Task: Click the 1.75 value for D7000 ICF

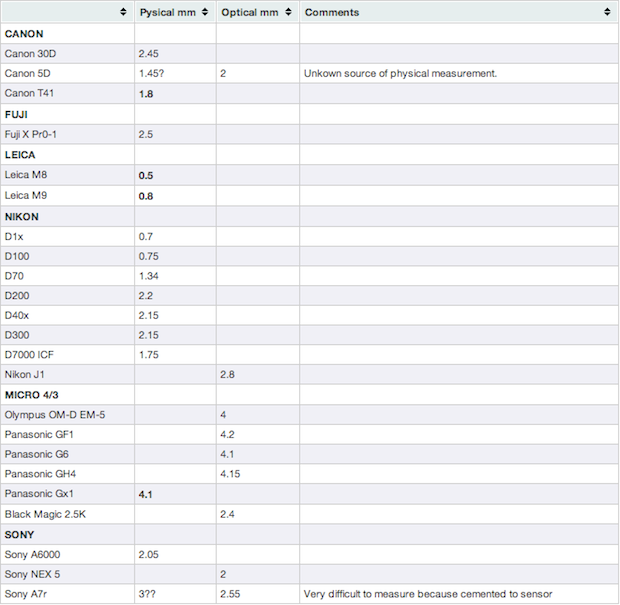Action: point(149,355)
